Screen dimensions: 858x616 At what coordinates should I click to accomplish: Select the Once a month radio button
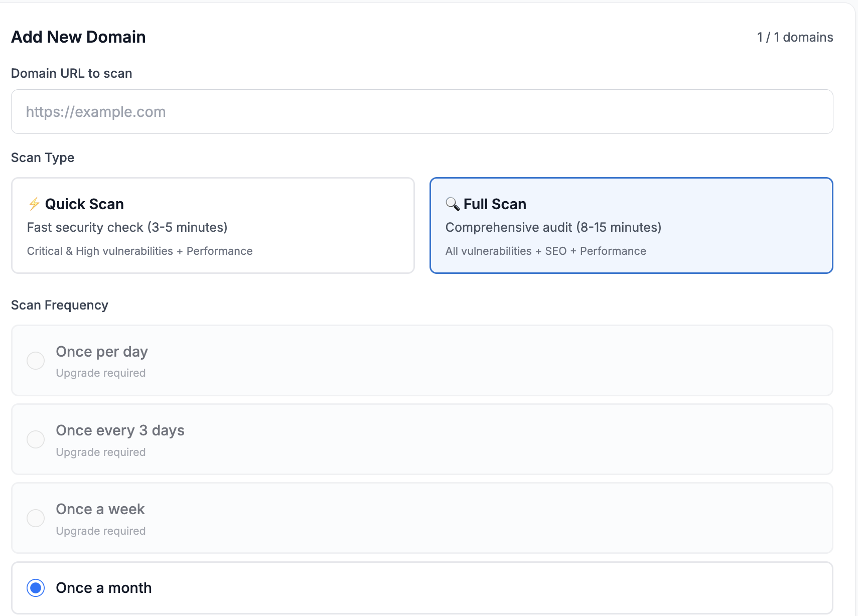[35, 587]
